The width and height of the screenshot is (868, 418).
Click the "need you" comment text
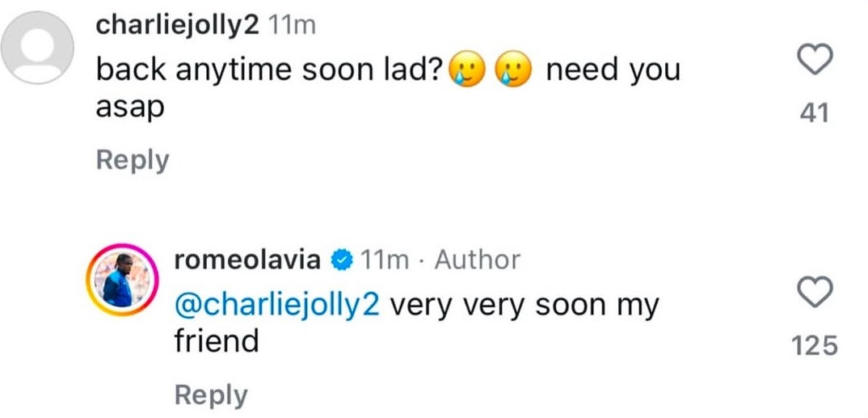pyautogui.click(x=613, y=71)
